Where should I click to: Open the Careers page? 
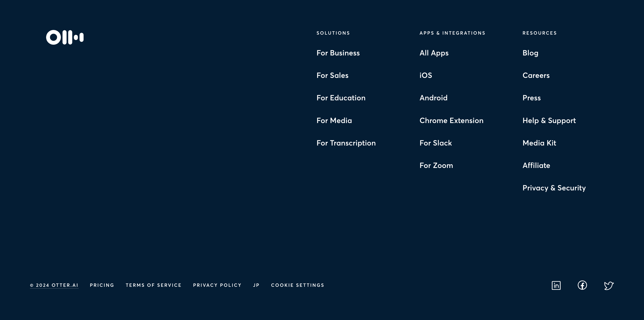[x=536, y=76]
